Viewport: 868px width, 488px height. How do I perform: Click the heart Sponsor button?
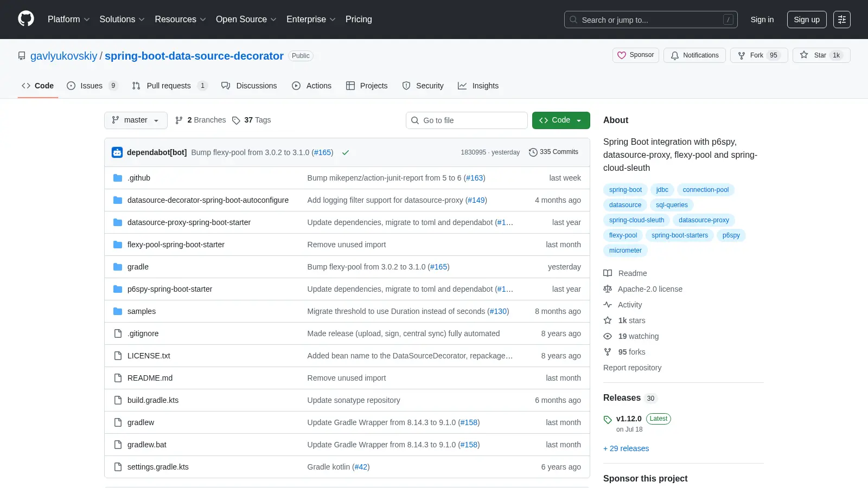tap(636, 55)
